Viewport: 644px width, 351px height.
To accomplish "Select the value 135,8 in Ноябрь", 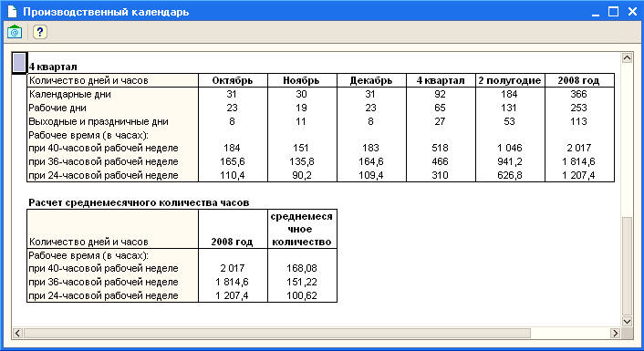I will pos(301,161).
